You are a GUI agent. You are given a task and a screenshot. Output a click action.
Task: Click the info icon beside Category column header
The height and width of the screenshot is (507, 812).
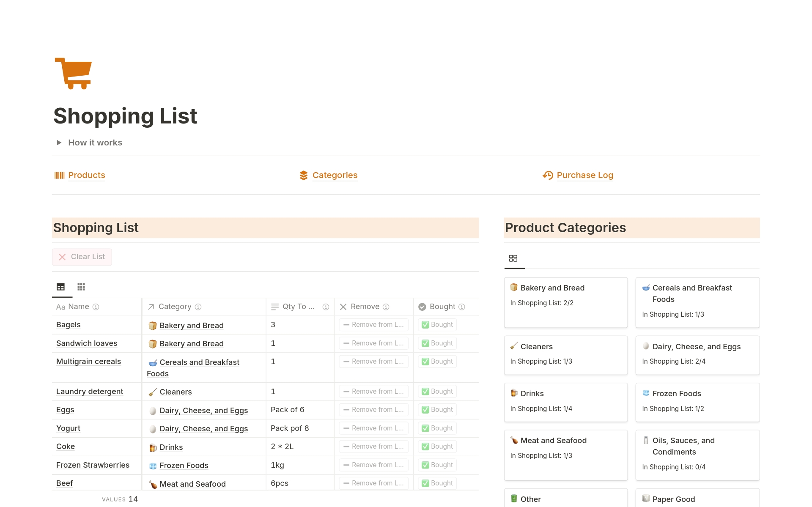click(198, 307)
